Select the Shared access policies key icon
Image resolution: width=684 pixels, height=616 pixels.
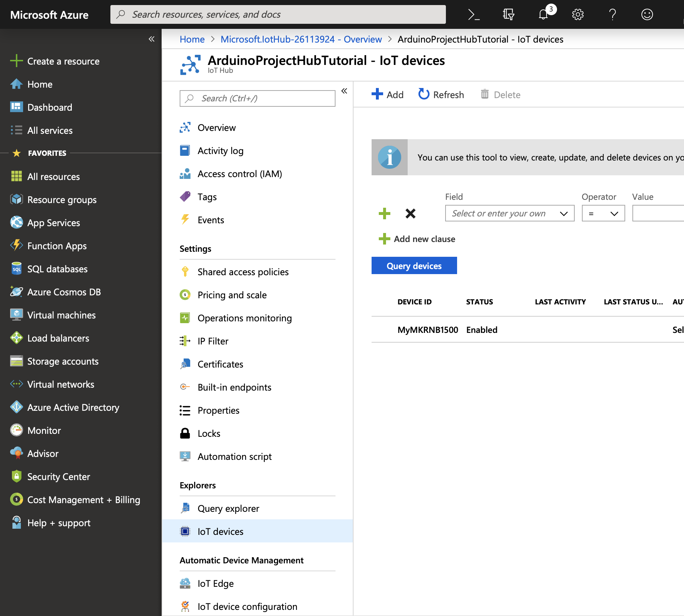click(x=185, y=272)
